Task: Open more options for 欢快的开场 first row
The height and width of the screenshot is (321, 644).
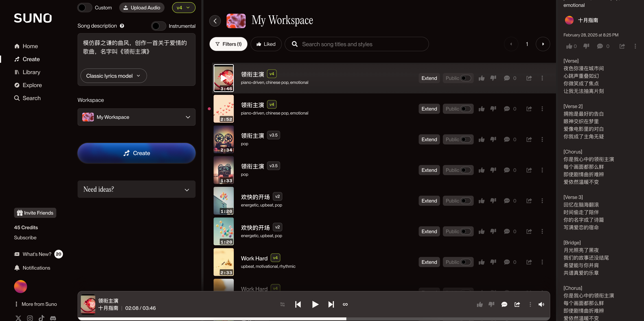Action: (542, 201)
